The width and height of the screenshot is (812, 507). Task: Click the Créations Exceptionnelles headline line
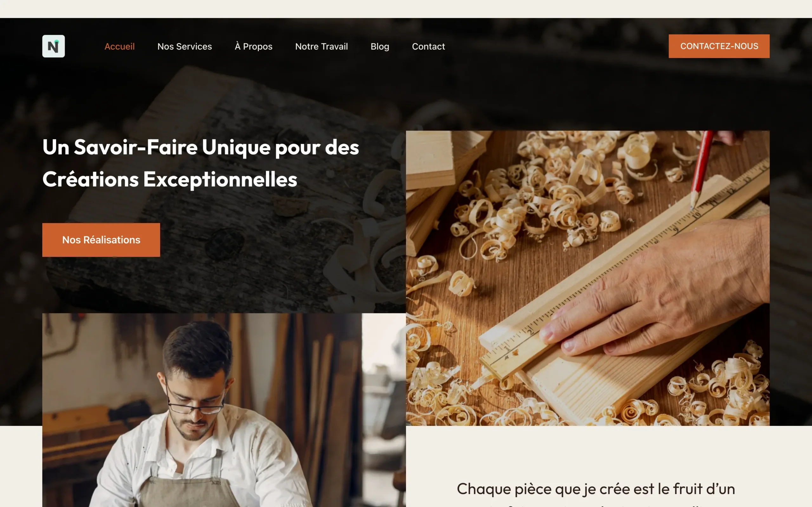[x=170, y=179]
